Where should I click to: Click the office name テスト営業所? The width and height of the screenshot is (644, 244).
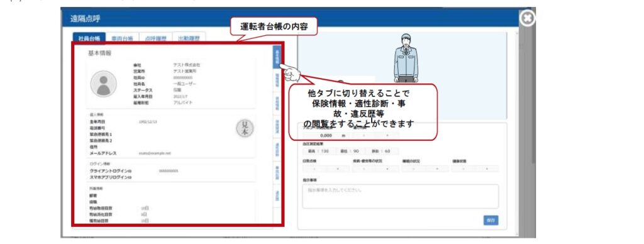coord(186,71)
